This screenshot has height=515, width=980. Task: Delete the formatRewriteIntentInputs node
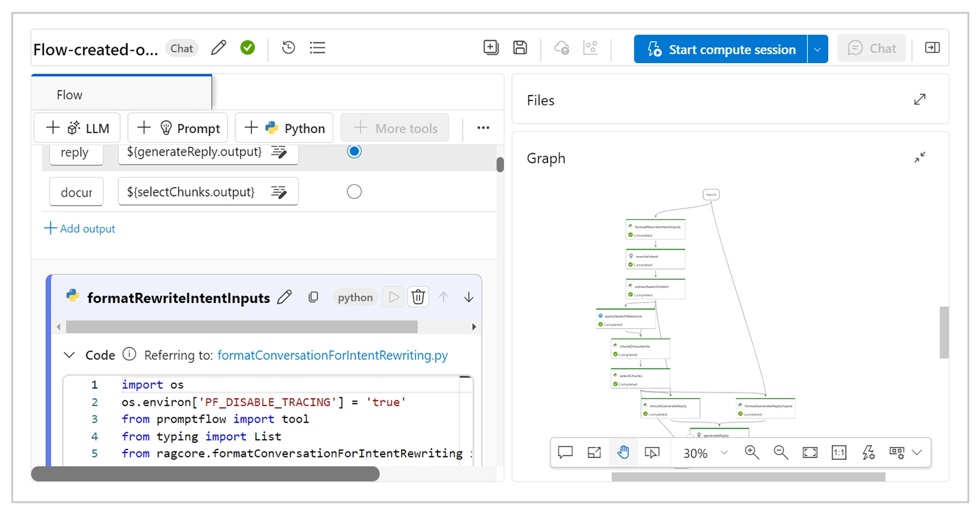pos(418,297)
